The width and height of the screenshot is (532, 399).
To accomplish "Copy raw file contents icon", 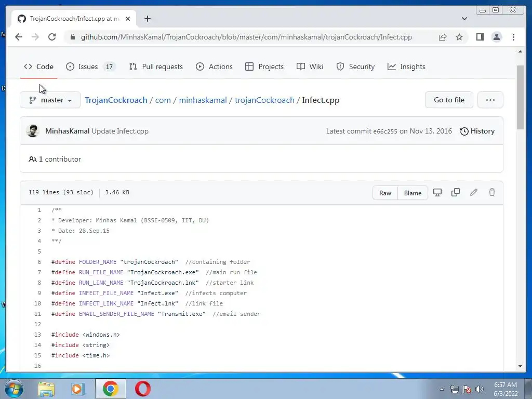I will click(455, 192).
